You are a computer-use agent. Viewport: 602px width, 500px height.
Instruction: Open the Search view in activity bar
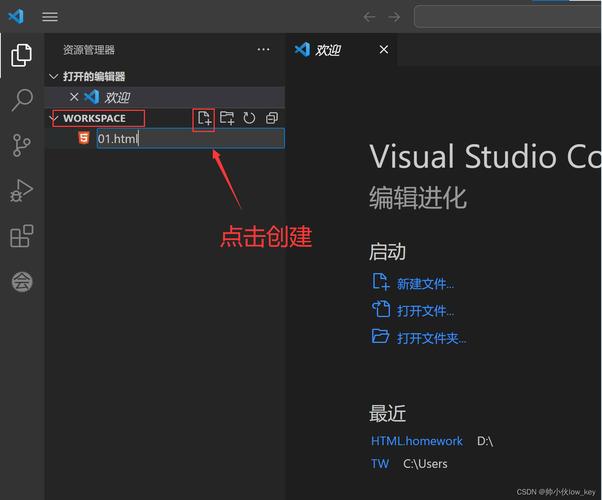[22, 99]
